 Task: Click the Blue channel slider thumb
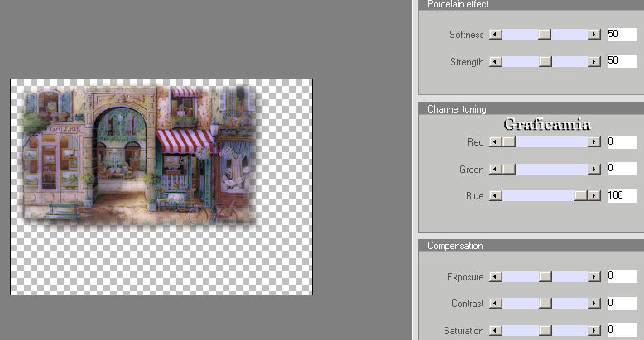[x=581, y=195]
